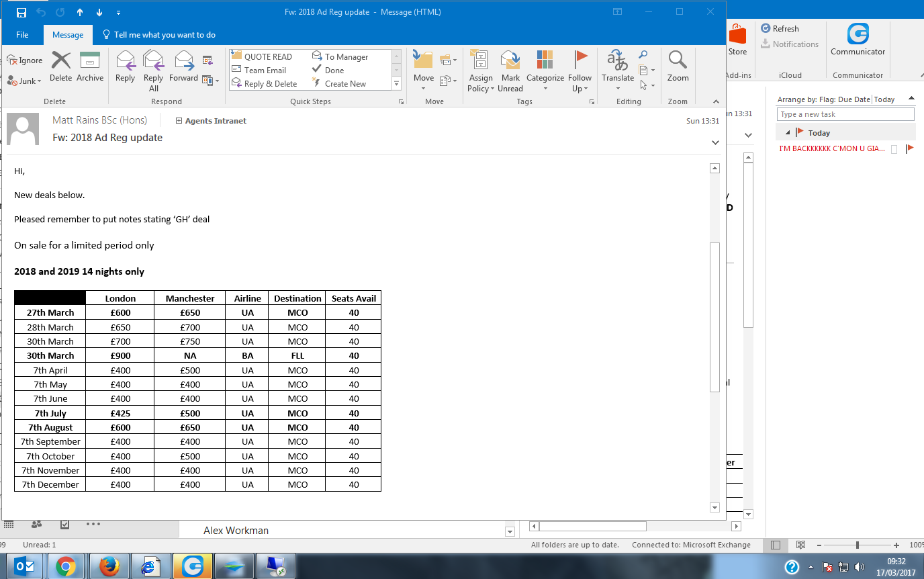Zoom in using the status bar plus button
The image size is (924, 579).
[896, 545]
